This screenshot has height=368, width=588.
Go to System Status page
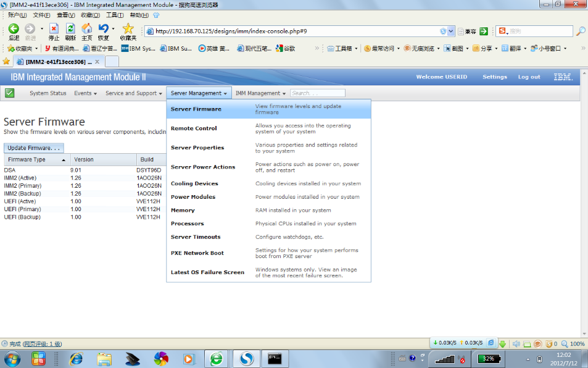coord(48,93)
